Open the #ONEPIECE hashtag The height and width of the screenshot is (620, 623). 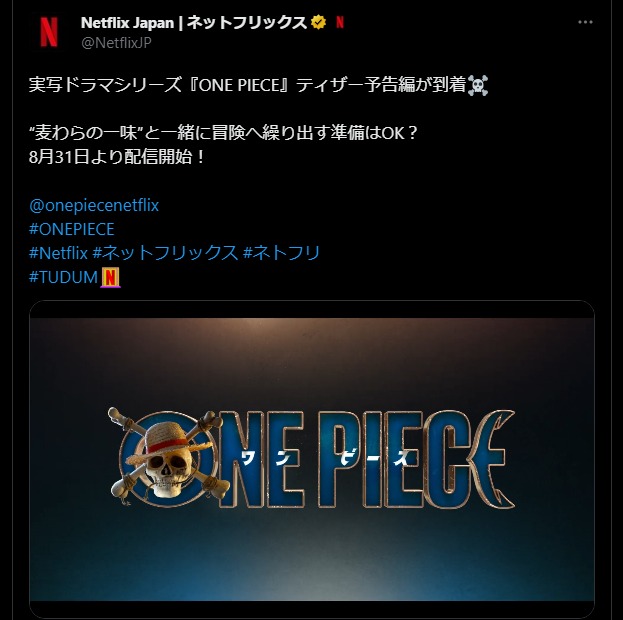(x=72, y=229)
